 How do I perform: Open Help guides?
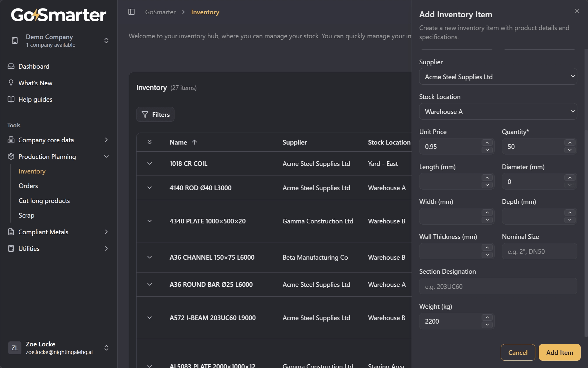(35, 99)
